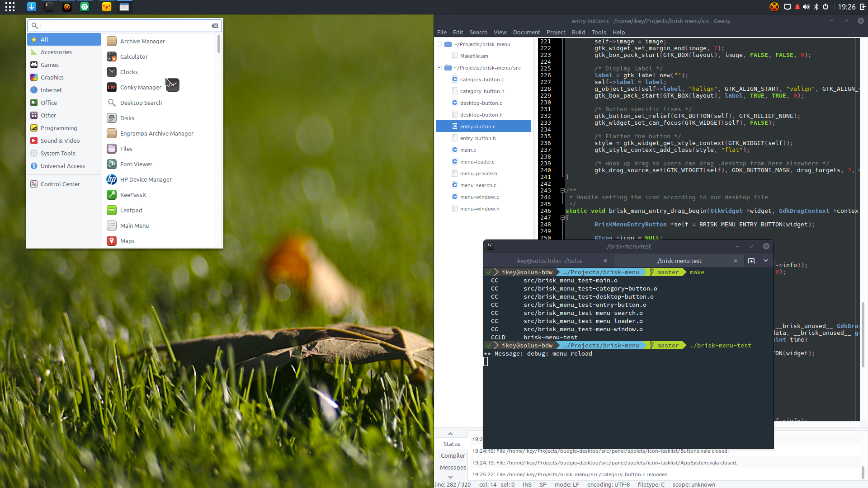Select the Graphics category
This screenshot has height=488, width=868.
64,77
